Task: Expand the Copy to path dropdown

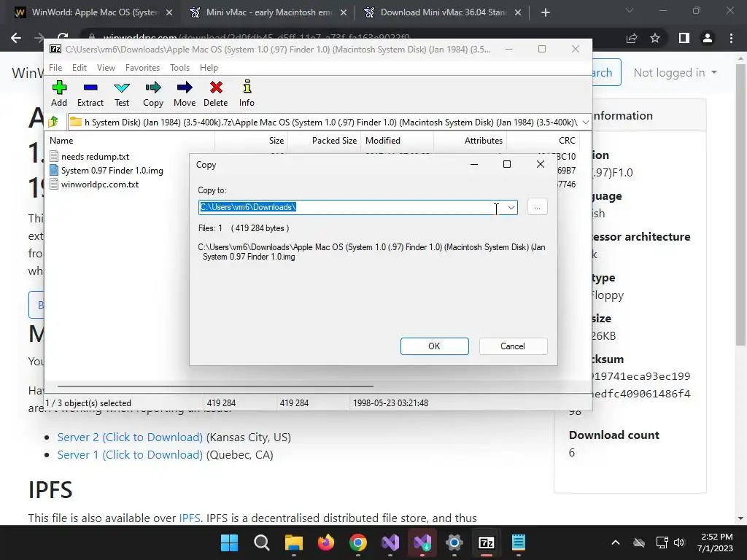Action: [x=511, y=208]
